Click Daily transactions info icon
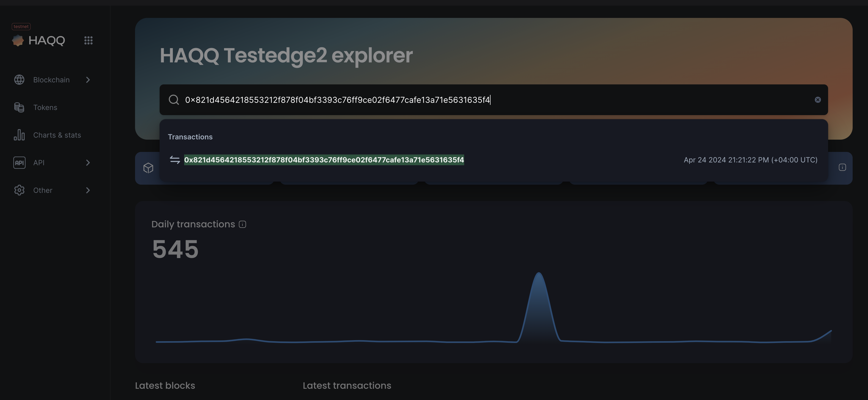The image size is (868, 400). click(242, 225)
